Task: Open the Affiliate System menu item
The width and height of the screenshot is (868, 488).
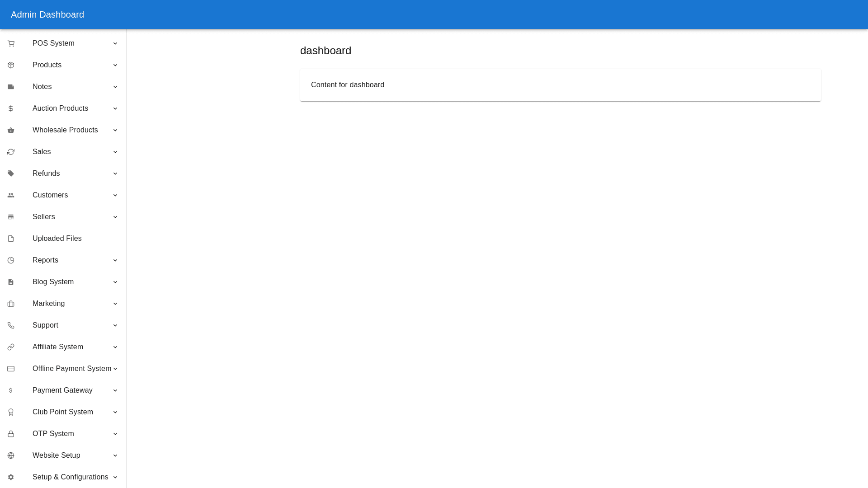Action: pos(58,347)
